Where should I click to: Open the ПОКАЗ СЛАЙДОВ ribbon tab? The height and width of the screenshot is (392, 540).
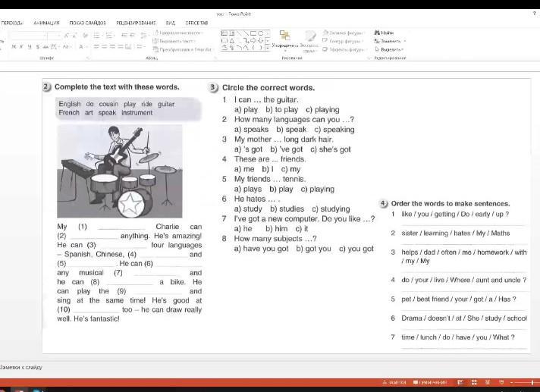[x=87, y=24]
